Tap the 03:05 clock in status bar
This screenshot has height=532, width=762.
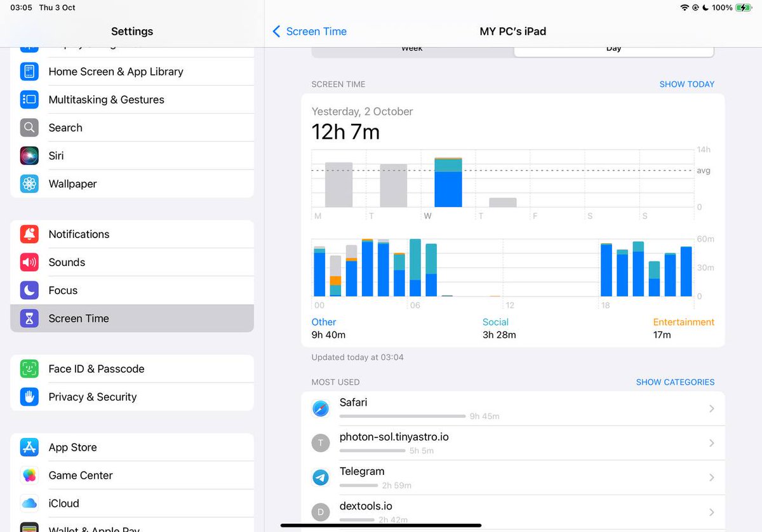(21, 8)
